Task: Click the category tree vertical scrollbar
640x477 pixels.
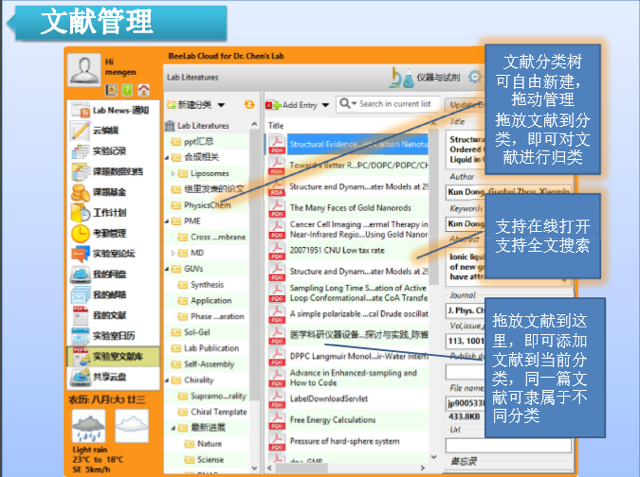Action: click(254, 263)
